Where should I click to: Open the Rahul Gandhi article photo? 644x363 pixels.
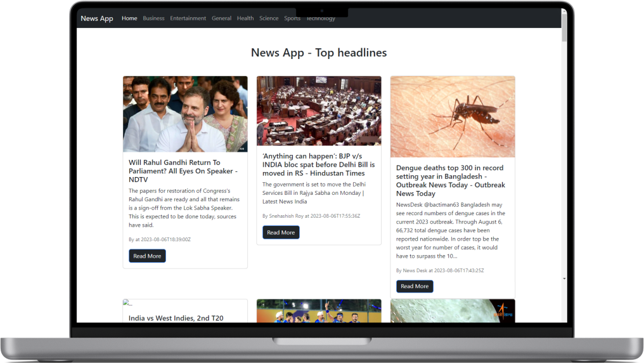pyautogui.click(x=185, y=114)
